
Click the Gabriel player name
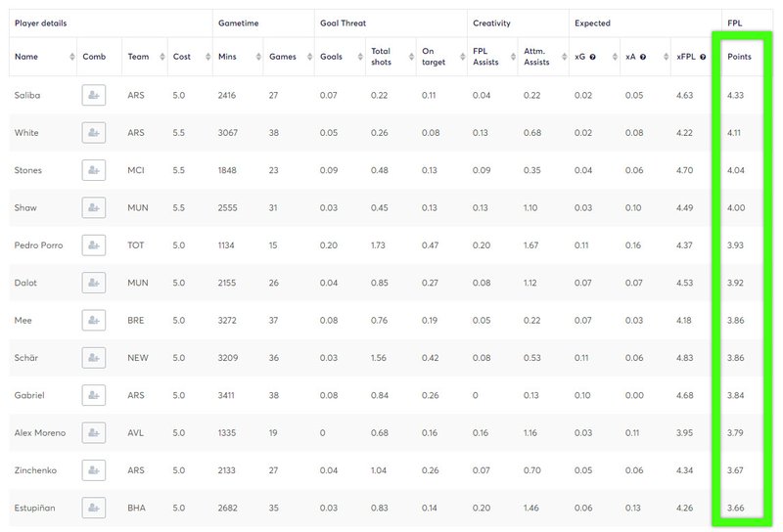pos(29,395)
